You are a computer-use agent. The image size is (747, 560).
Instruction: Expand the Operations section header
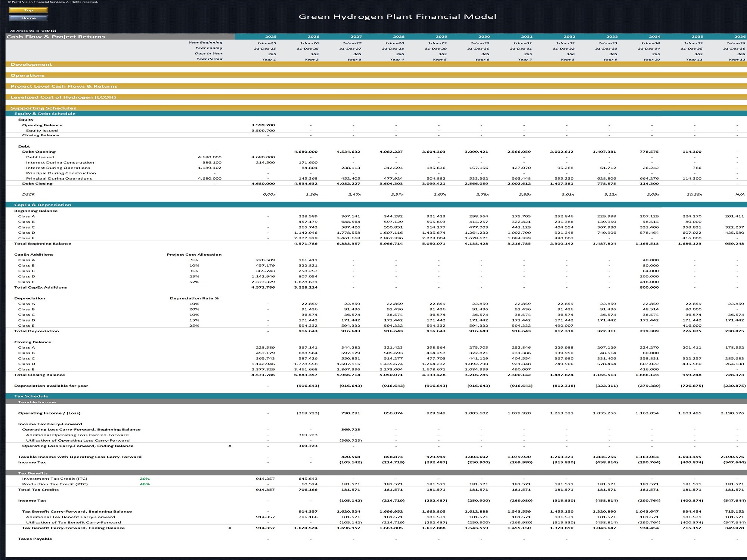pyautogui.click(x=376, y=75)
